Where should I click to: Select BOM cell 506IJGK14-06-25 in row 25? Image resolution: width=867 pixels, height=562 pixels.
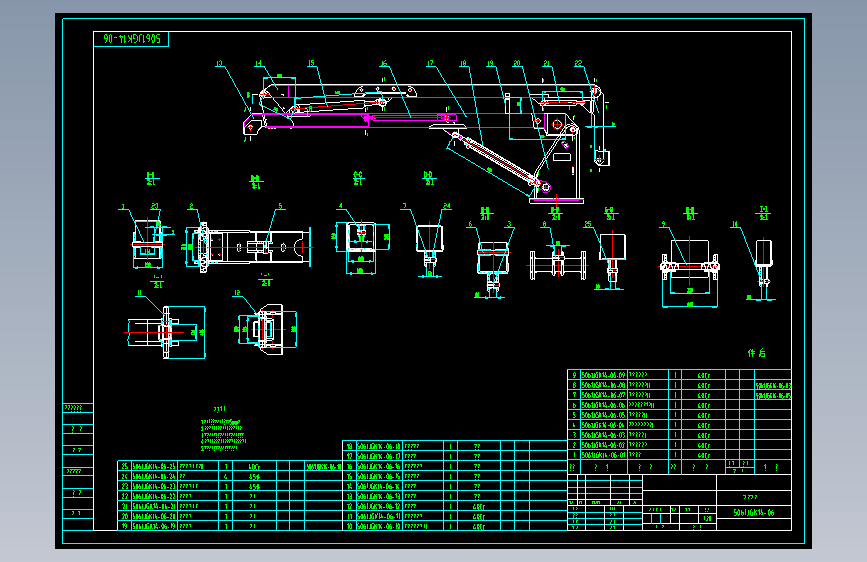pyautogui.click(x=154, y=466)
